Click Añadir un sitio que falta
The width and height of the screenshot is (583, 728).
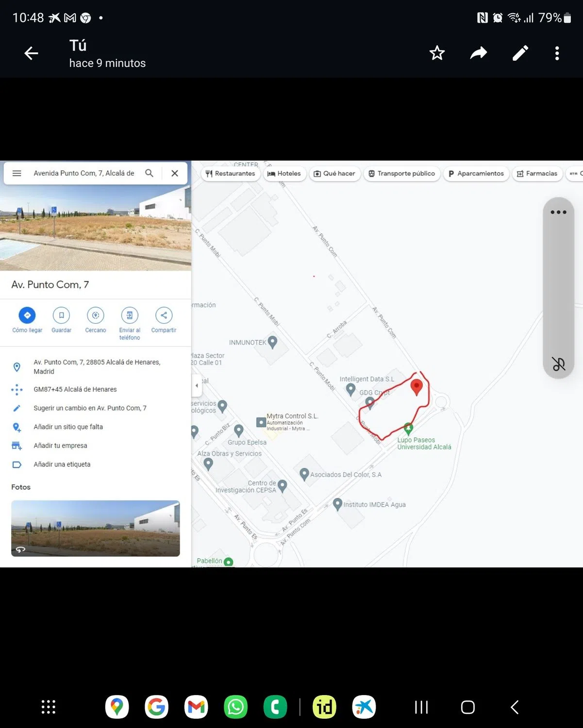click(x=68, y=427)
